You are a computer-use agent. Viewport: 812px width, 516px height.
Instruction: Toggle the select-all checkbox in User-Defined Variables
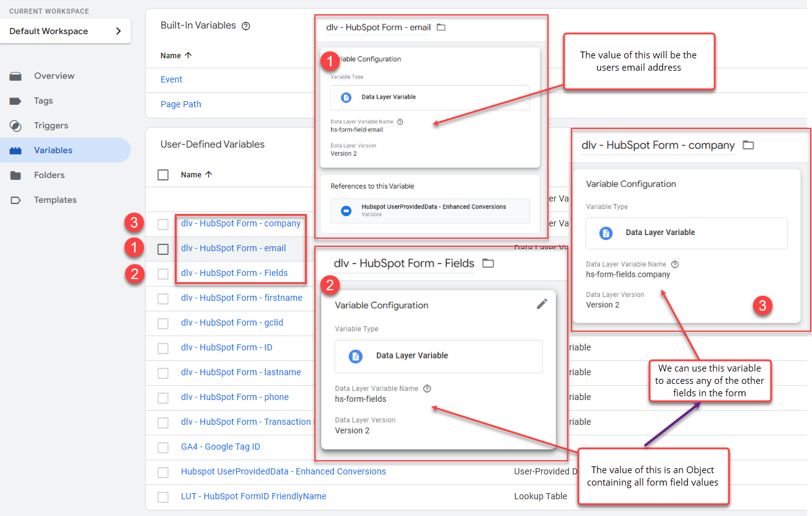(x=163, y=175)
